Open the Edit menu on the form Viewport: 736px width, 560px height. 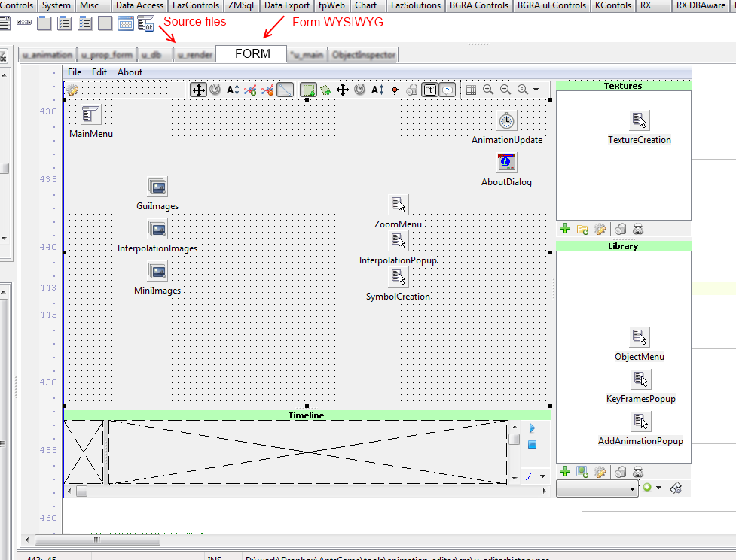tap(99, 72)
